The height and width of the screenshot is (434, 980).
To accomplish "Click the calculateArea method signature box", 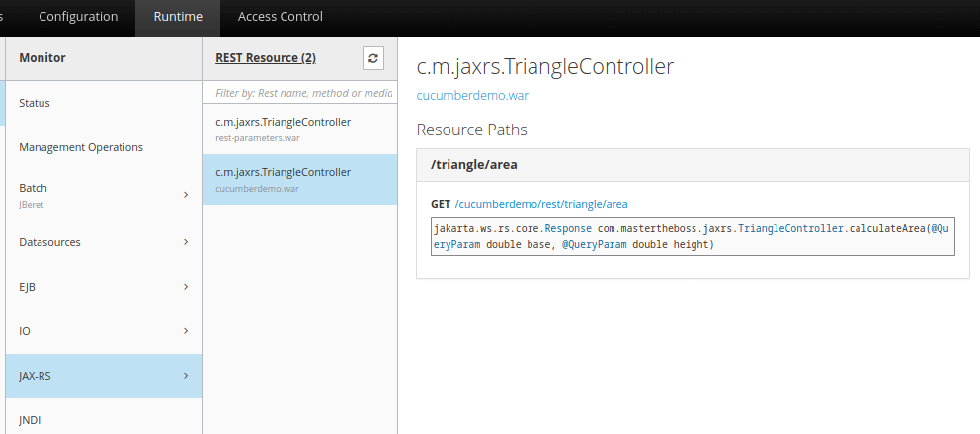I will click(x=693, y=237).
